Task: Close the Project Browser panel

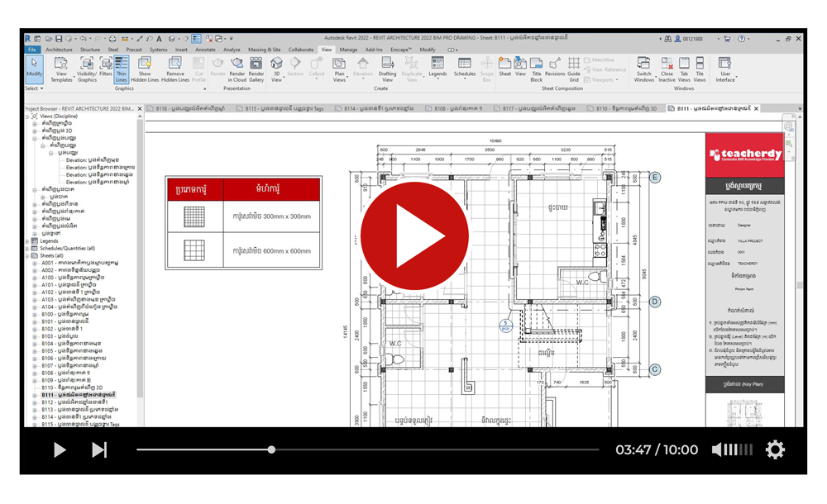Action: point(140,108)
